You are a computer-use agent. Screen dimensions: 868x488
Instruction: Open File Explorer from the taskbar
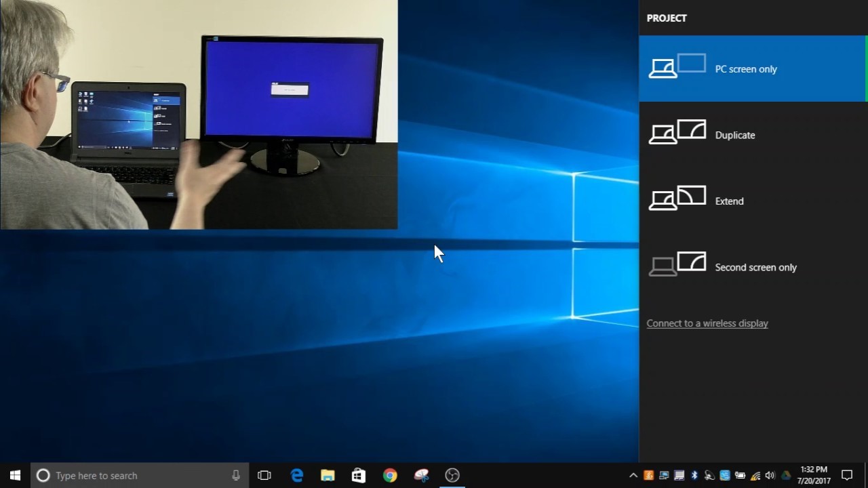328,475
